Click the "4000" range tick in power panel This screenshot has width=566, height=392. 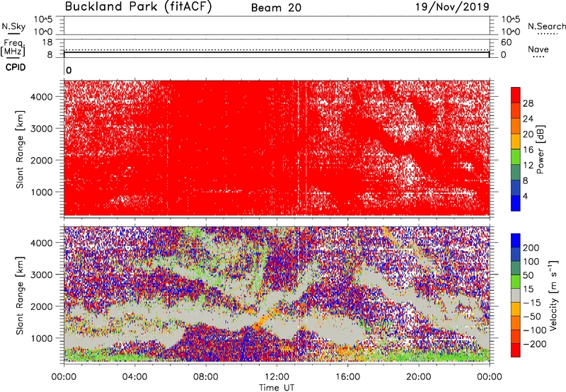42,97
